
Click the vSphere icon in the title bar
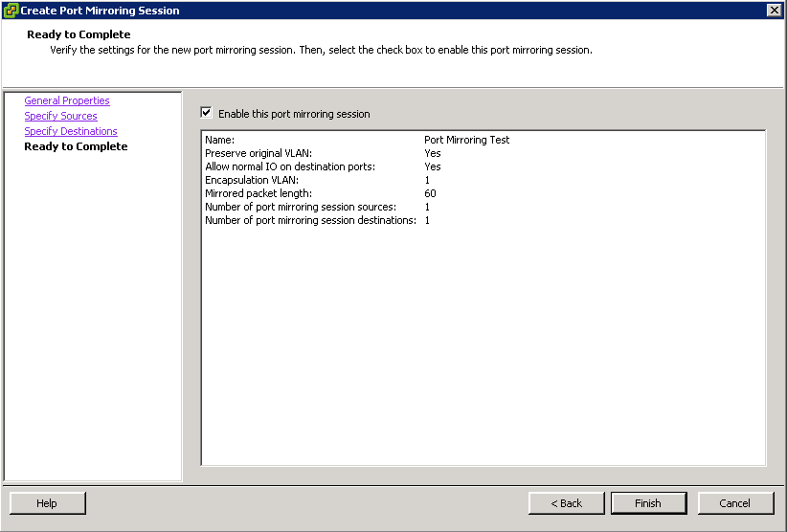click(x=11, y=10)
